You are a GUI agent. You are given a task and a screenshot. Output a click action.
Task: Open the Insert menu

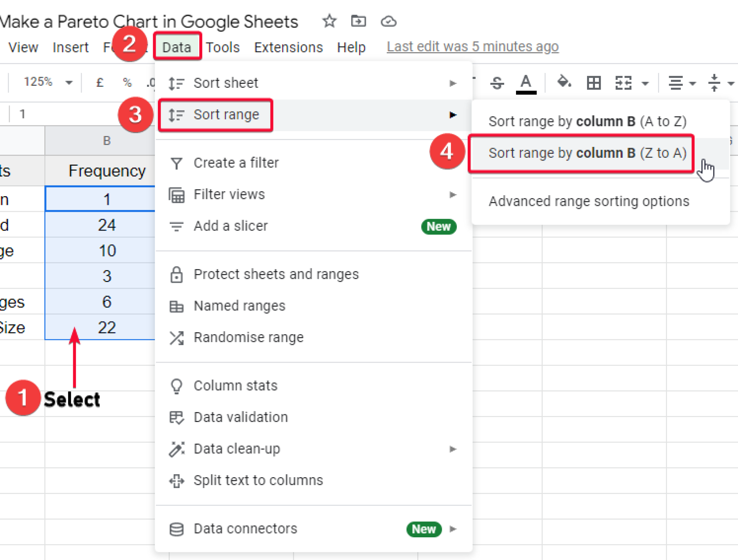[70, 47]
